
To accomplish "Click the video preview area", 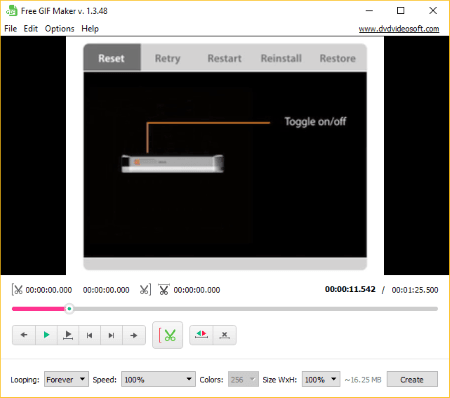I will tap(225, 156).
